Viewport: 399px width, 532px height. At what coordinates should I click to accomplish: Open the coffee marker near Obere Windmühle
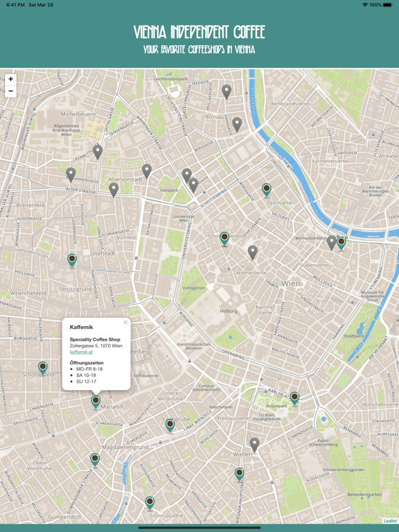point(95,461)
